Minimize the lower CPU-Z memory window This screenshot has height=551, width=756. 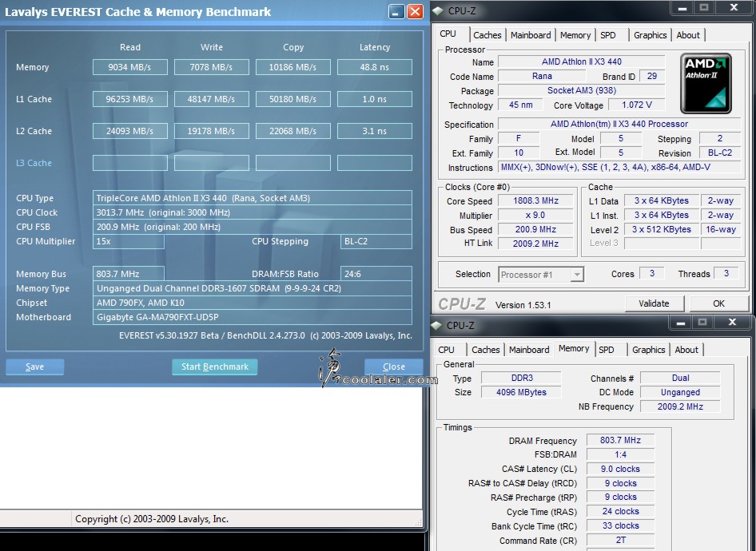tap(681, 323)
